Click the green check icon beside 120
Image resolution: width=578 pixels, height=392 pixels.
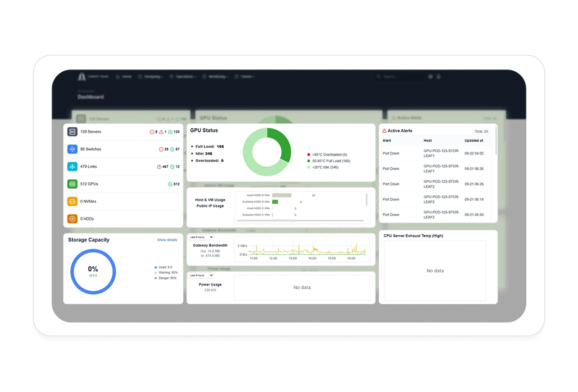(170, 132)
